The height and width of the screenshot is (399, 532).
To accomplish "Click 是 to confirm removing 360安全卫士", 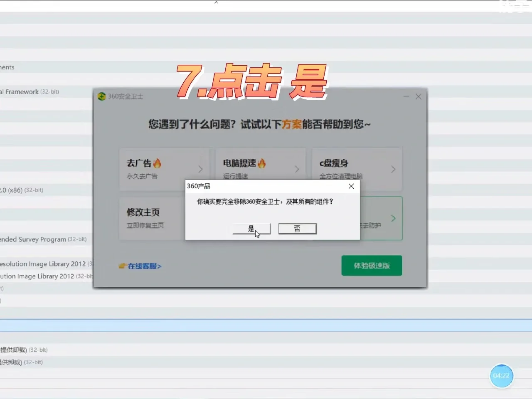I will tap(251, 228).
